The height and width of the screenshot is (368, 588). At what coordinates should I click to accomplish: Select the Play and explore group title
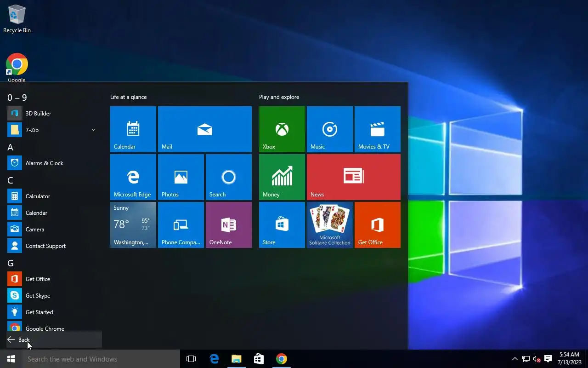tap(279, 97)
